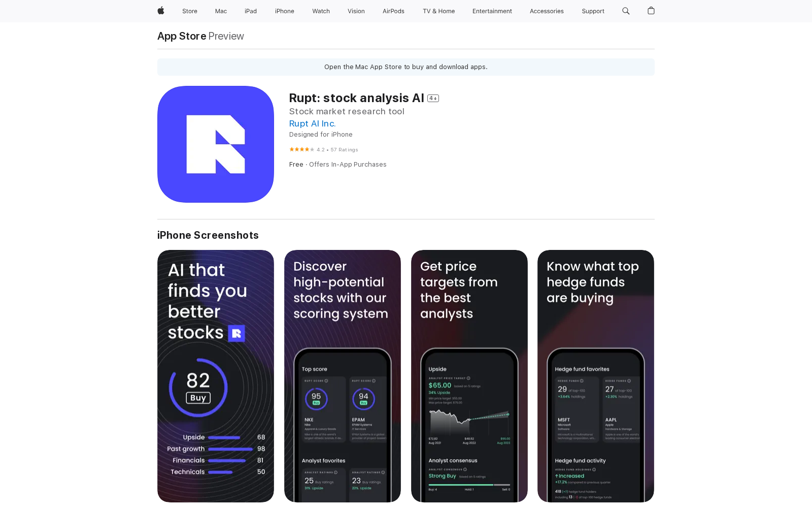Click the Rupt app icon
This screenshot has width=812, height=508.
tap(216, 144)
